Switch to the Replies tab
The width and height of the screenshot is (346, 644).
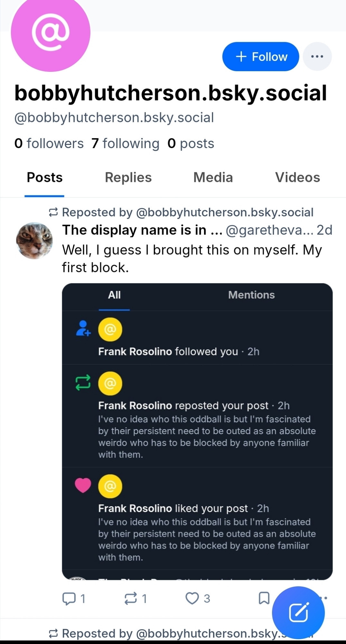(128, 177)
